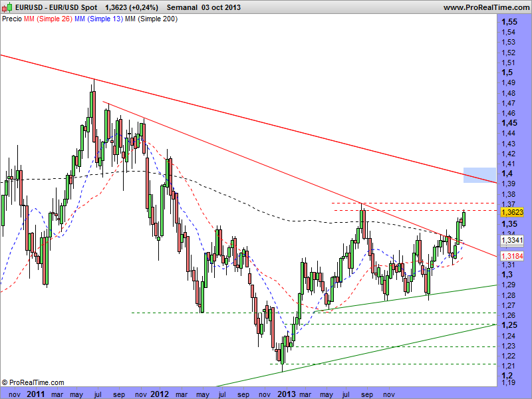Click the 1,35 price axis label

pos(509,224)
